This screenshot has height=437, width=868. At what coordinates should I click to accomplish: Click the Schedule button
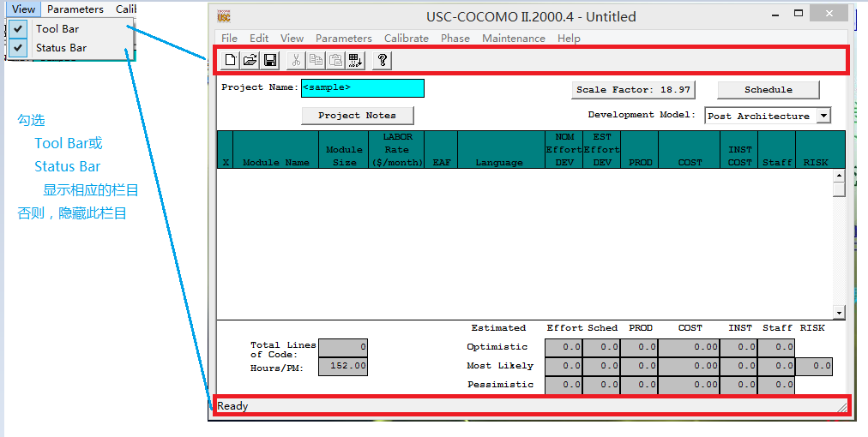[x=769, y=90]
